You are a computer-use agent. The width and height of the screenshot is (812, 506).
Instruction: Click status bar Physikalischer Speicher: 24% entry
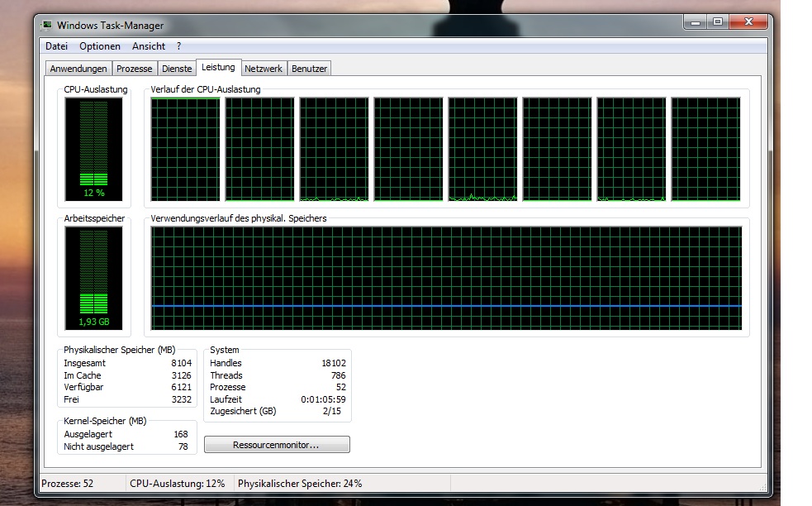[300, 484]
